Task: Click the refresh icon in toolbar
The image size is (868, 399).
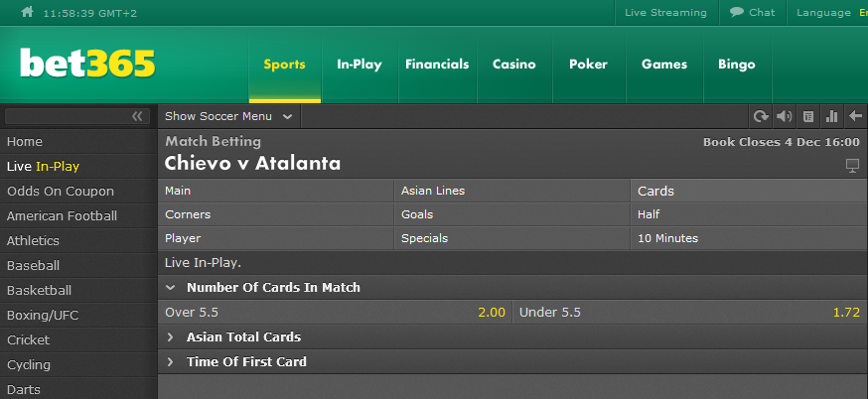Action: (x=761, y=116)
